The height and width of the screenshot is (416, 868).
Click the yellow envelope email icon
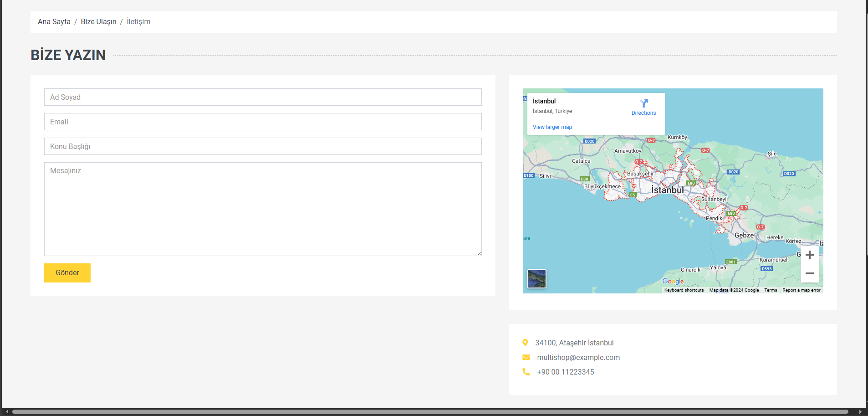[526, 357]
